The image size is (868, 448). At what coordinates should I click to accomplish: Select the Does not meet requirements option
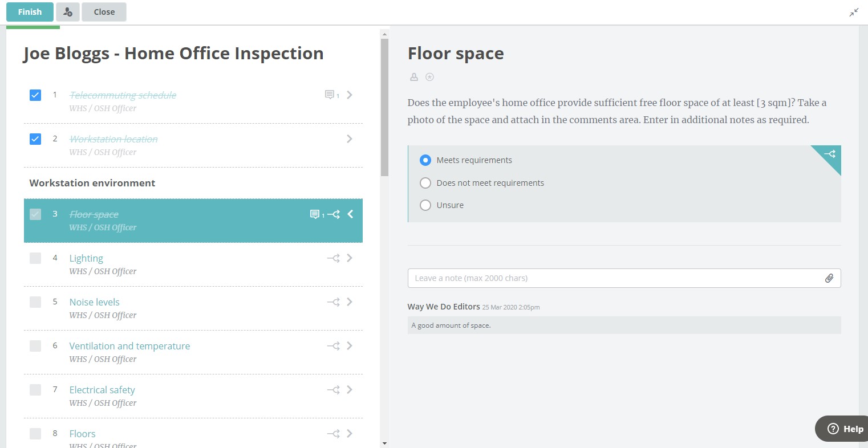pyautogui.click(x=425, y=182)
